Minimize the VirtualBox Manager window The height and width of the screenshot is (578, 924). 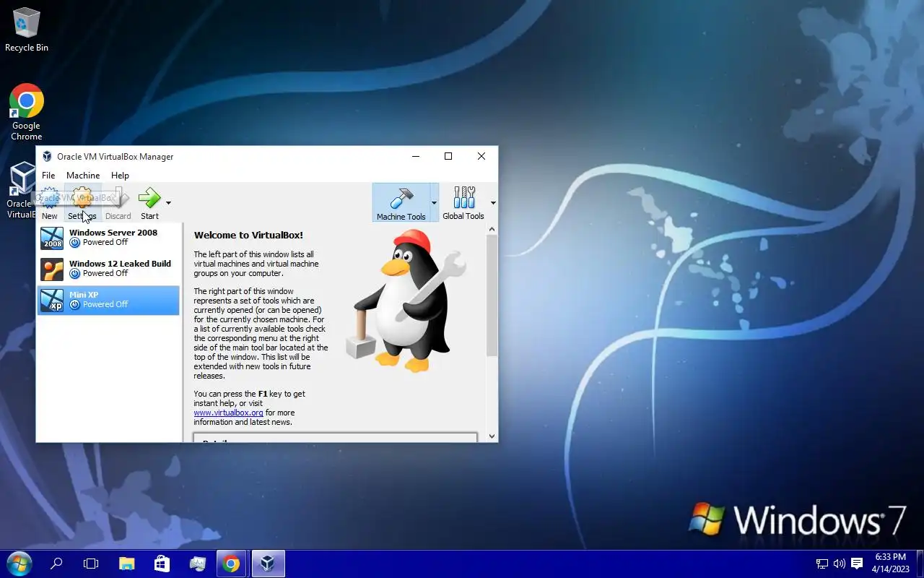[416, 156]
